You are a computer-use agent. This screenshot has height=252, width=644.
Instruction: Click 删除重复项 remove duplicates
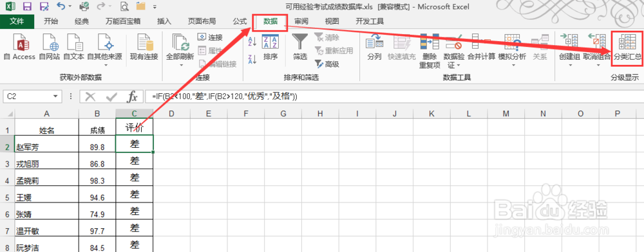[x=430, y=51]
